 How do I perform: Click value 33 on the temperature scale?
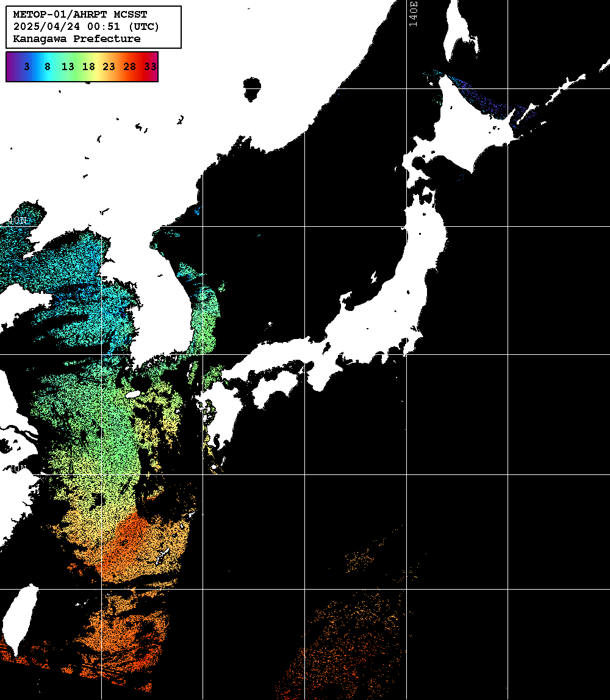150,66
